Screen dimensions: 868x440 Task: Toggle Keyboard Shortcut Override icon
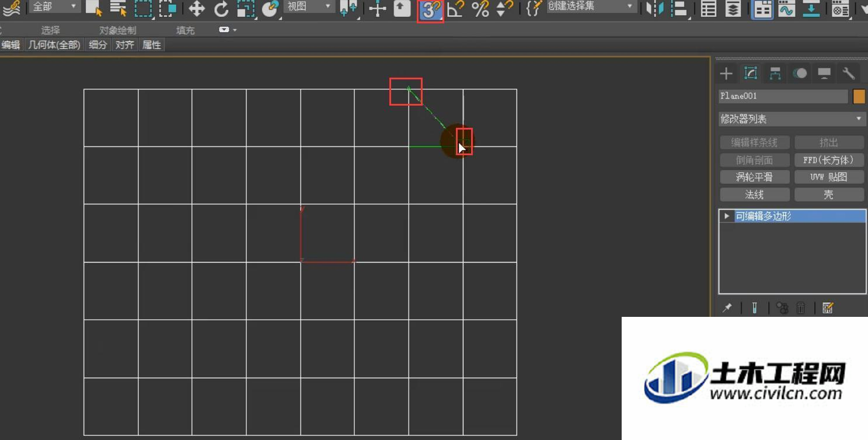402,8
